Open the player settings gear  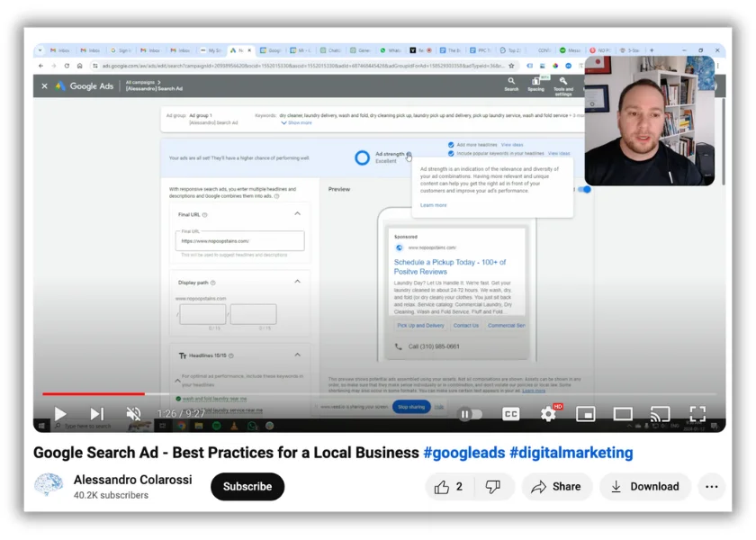click(x=548, y=414)
